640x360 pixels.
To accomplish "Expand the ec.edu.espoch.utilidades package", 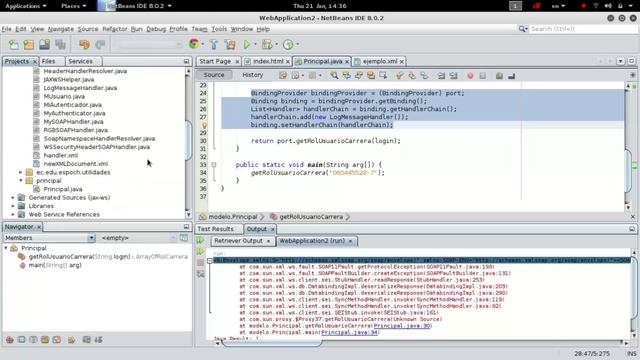I will click(21, 172).
